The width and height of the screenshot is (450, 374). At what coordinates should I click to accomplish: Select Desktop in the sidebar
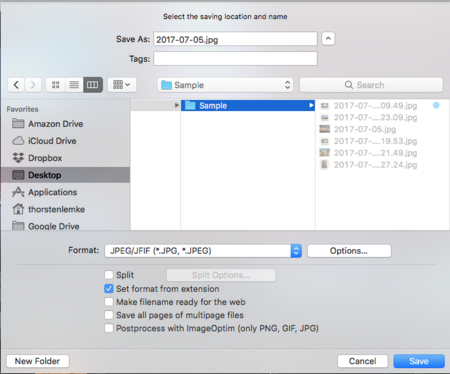pyautogui.click(x=65, y=175)
